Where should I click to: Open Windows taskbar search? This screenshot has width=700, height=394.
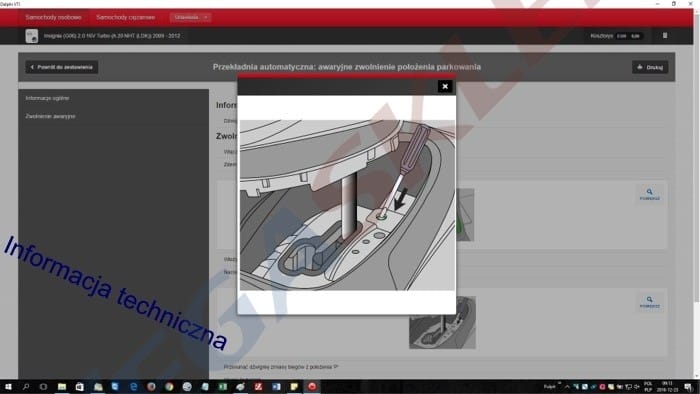click(26, 387)
